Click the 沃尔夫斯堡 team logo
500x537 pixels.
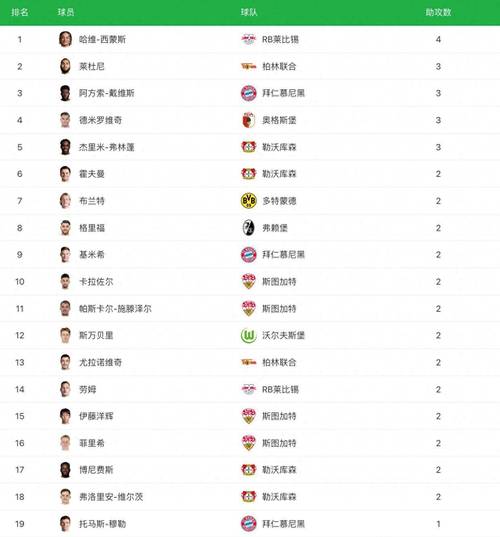(x=249, y=335)
